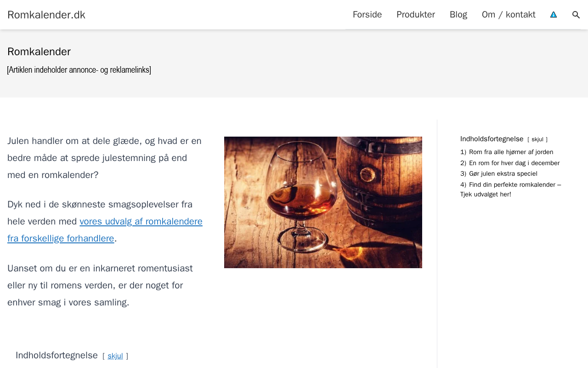Follow the vores udvalg af romkalendere link
Screen dimensions: 588x368
point(105,230)
